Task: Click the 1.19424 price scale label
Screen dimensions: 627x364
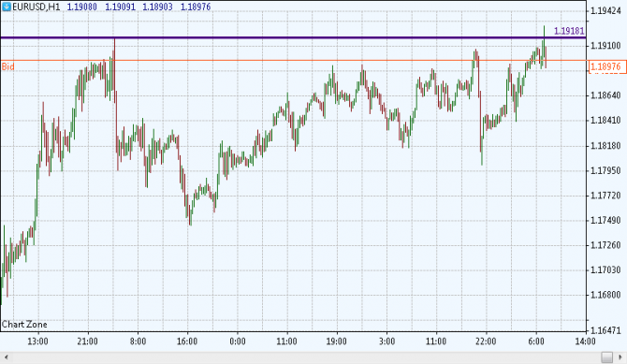Action: click(x=605, y=11)
